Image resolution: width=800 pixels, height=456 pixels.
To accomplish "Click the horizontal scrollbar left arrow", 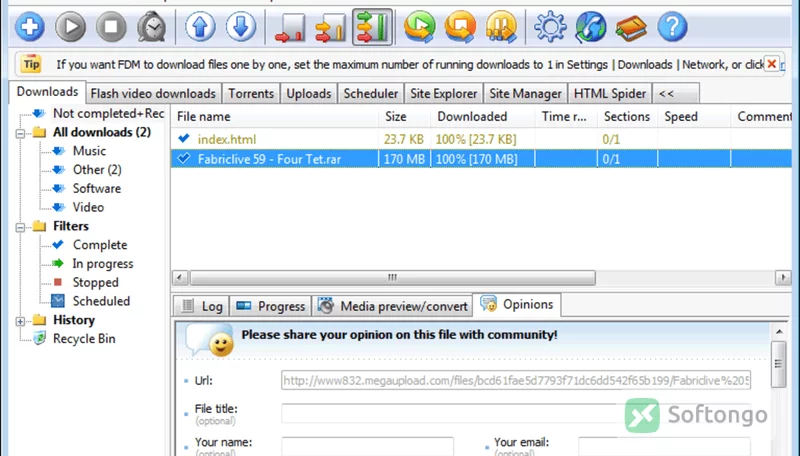I will (x=179, y=277).
